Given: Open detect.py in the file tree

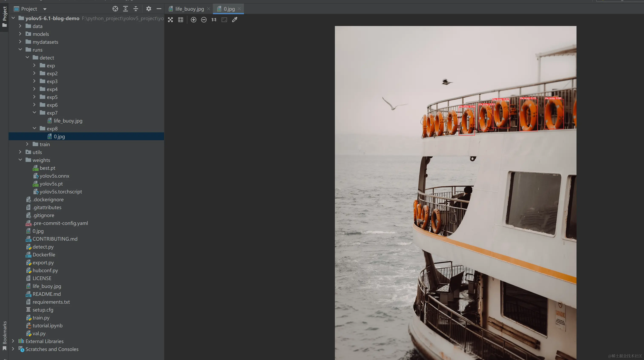Looking at the screenshot, I should pos(43,247).
